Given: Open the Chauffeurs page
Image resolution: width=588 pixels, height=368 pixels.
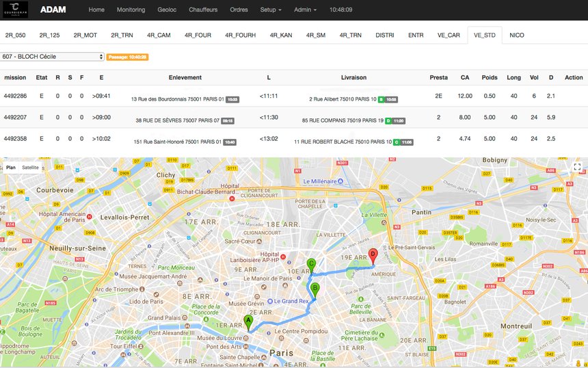Looking at the screenshot, I should pos(203,10).
